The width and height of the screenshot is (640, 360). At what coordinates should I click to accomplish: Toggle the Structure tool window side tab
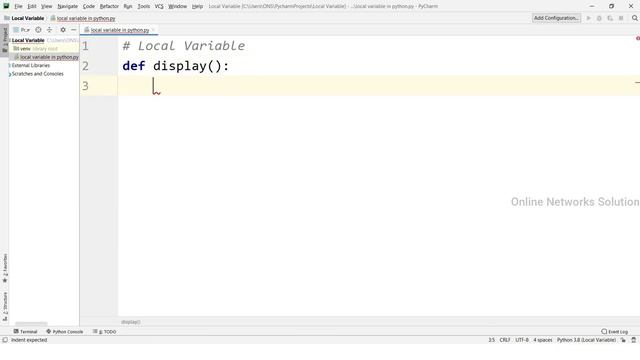[5, 306]
